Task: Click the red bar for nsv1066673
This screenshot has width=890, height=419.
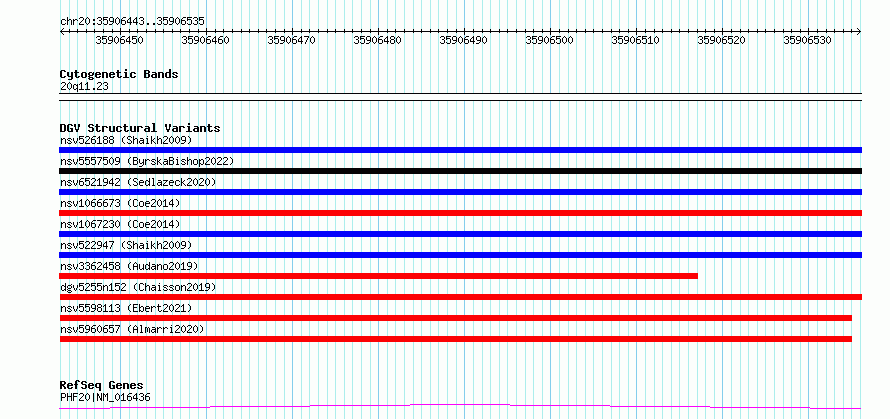Action: [460, 213]
